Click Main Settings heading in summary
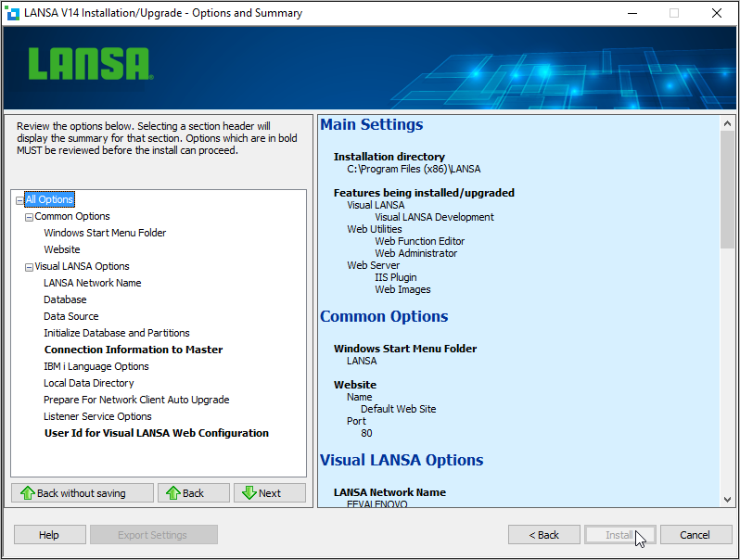 [x=372, y=124]
